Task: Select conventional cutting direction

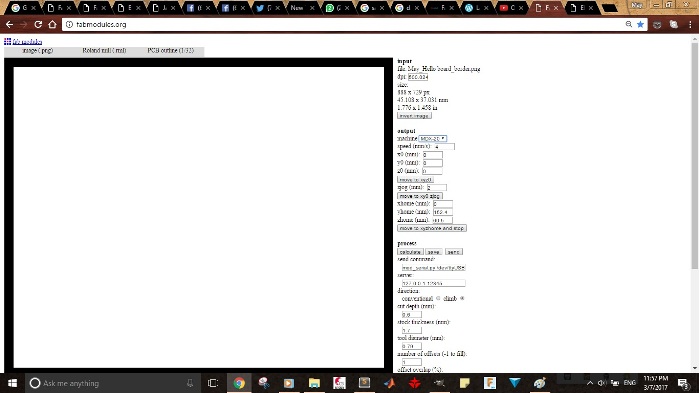Action: click(438, 299)
